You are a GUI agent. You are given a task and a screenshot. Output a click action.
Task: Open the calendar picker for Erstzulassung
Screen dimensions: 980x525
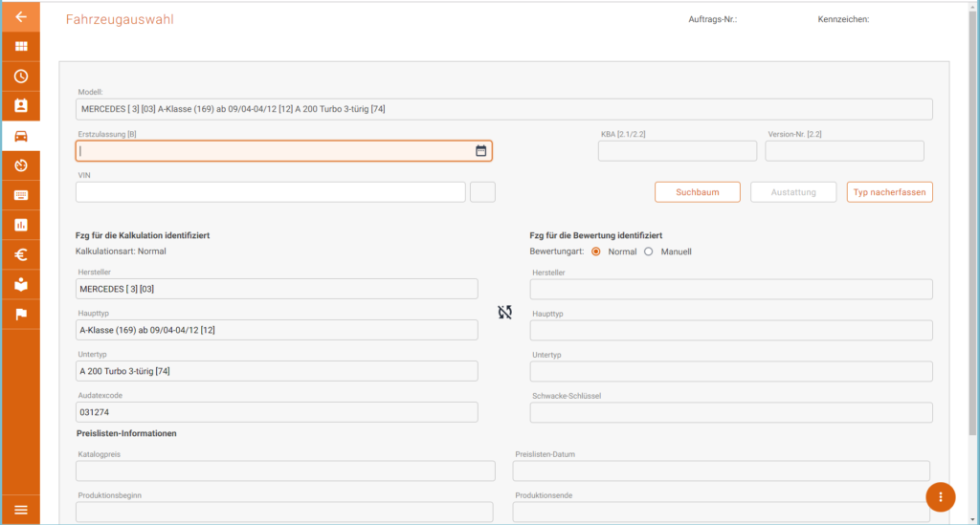[x=480, y=150]
